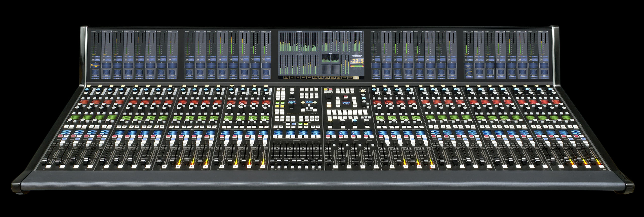
Task: Switch to the TRACK tab
Action: (309, 78)
